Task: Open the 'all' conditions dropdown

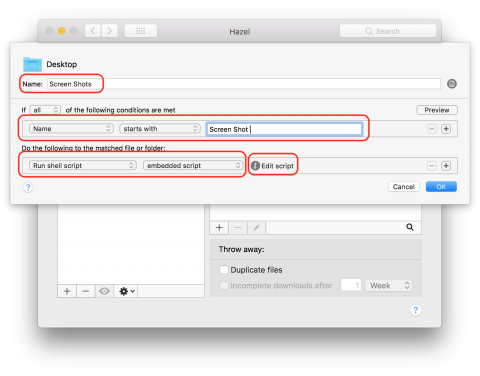Action: [x=45, y=110]
